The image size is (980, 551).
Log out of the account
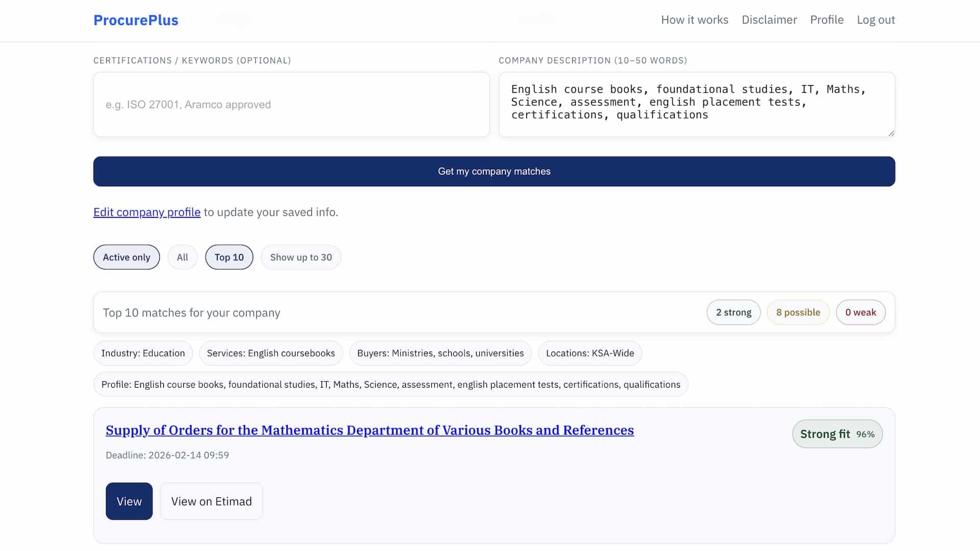(x=875, y=20)
